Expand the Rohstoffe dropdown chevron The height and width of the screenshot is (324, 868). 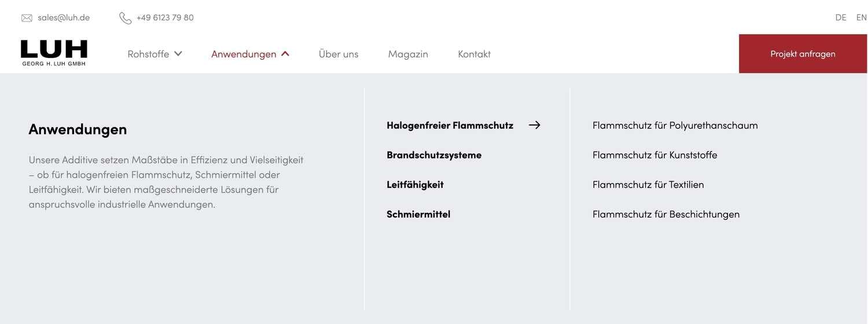pos(178,54)
